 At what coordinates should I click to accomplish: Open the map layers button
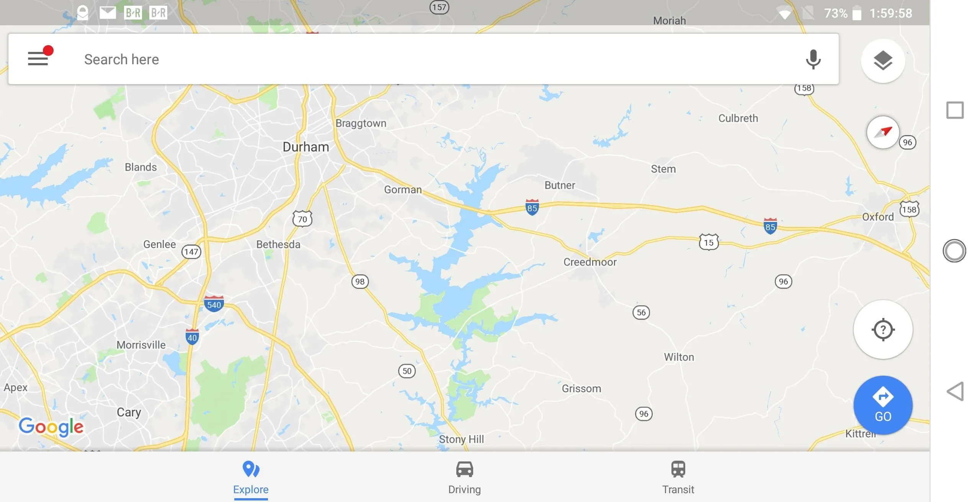(883, 60)
